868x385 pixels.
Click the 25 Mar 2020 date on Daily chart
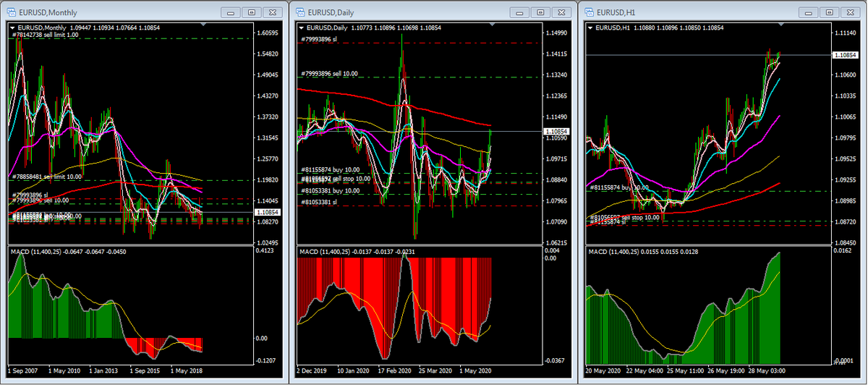(435, 370)
